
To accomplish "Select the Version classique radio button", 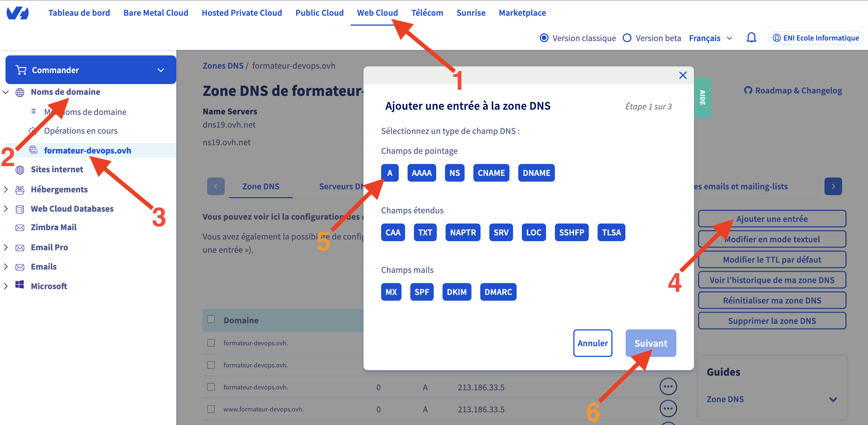I will coord(544,38).
